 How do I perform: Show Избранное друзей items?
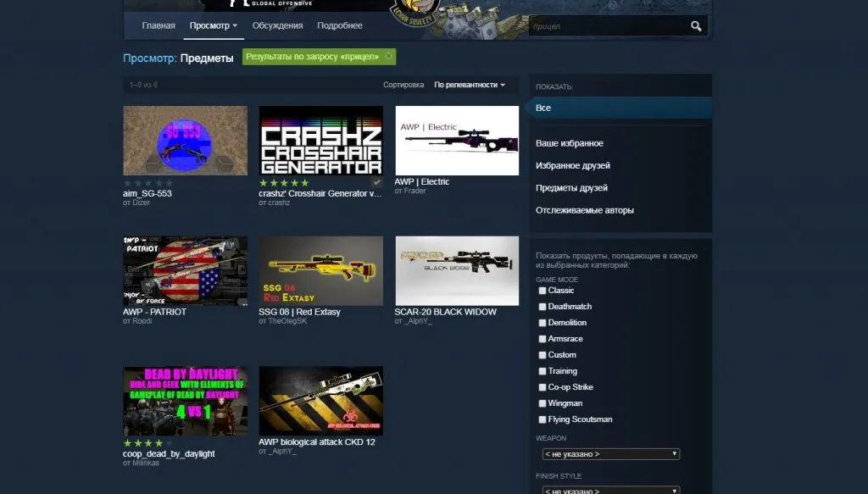point(572,165)
